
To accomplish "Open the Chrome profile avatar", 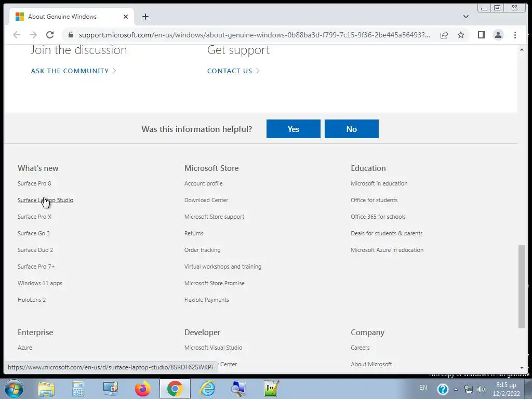I will tap(498, 35).
